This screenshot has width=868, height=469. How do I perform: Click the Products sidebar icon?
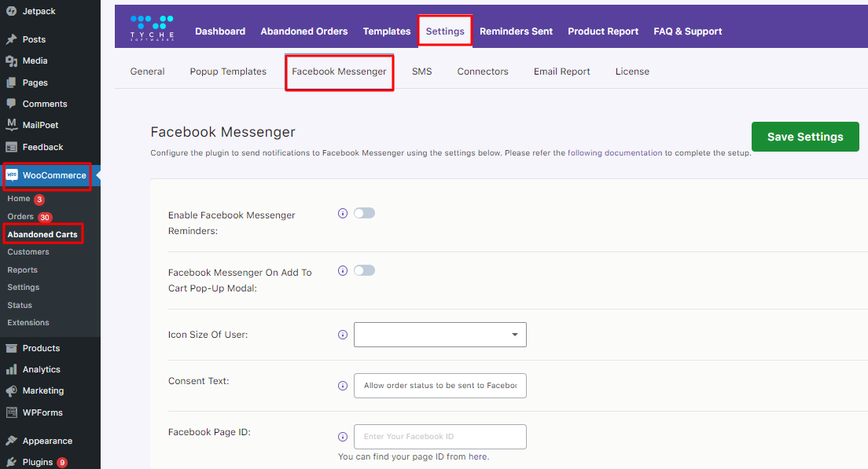pos(11,348)
